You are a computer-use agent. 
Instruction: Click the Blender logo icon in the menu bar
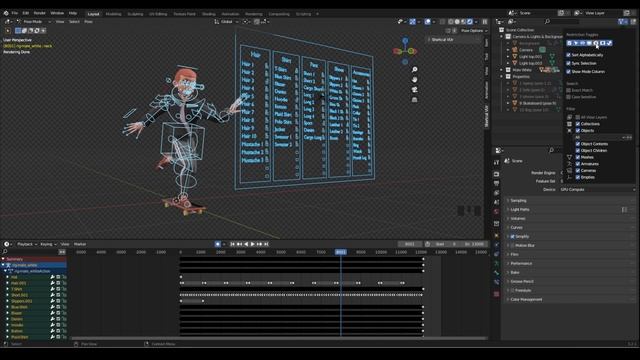(6, 13)
